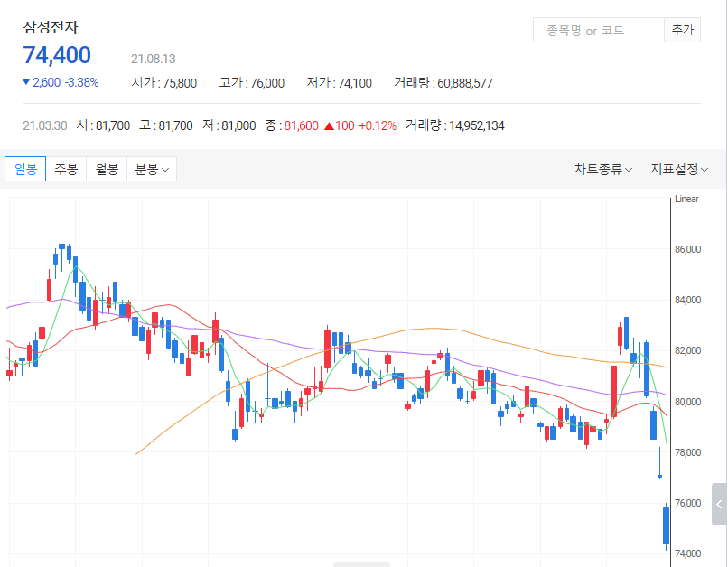Expand the side panel arrow handle
Image resolution: width=728 pixels, height=567 pixels.
pos(719,505)
